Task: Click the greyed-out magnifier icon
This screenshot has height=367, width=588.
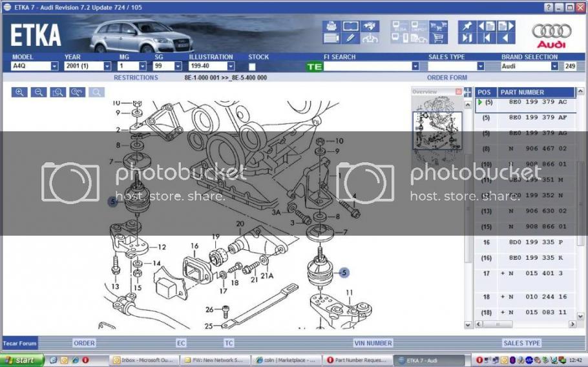Action: [x=96, y=92]
